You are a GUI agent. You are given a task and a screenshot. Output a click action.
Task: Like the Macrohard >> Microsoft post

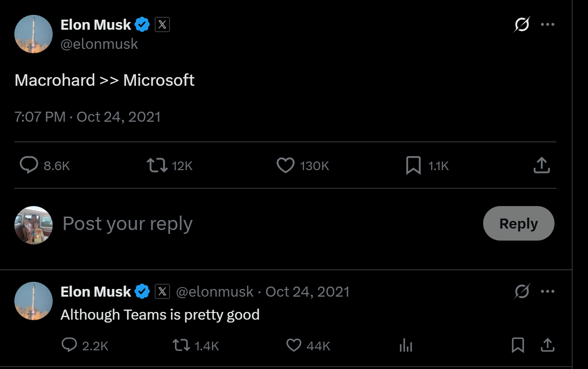[285, 165]
